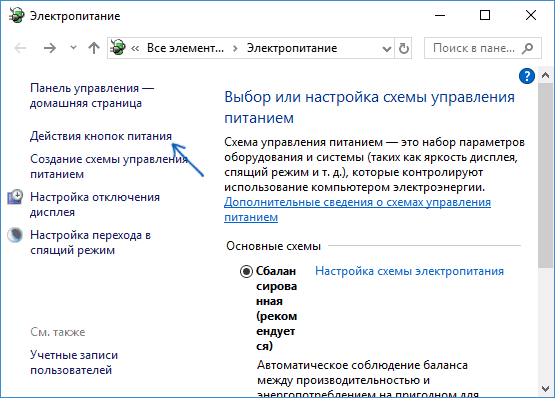Open help with the blue question icon

[x=527, y=76]
